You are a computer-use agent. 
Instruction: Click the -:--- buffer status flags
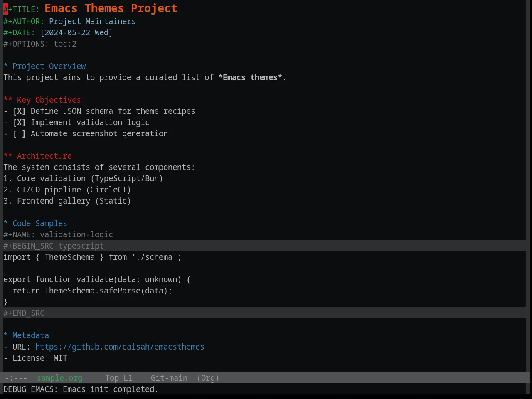(x=16, y=378)
